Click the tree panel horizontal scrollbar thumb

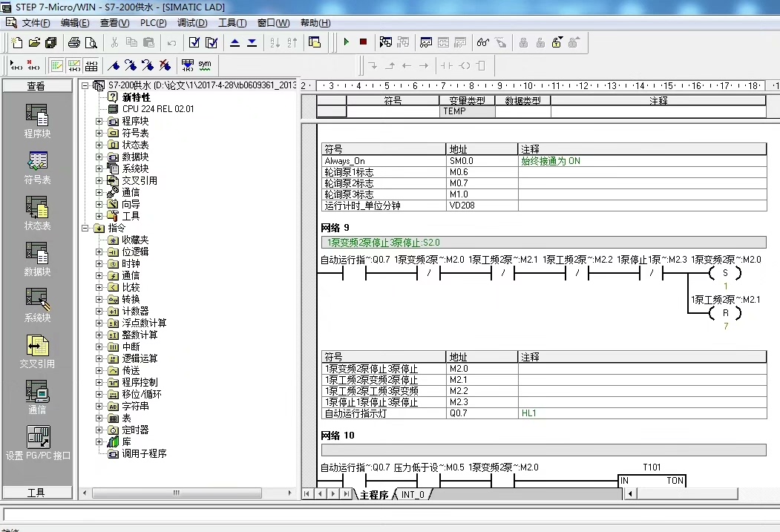pos(177,493)
